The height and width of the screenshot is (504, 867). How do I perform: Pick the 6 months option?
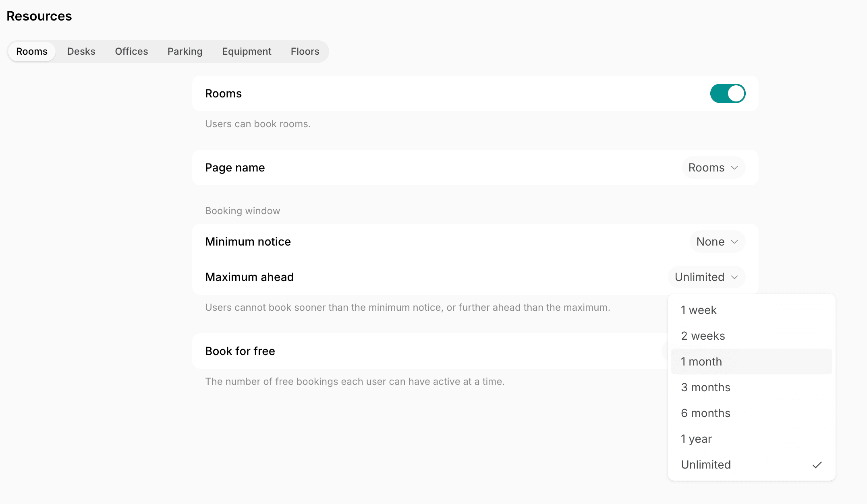point(751,413)
